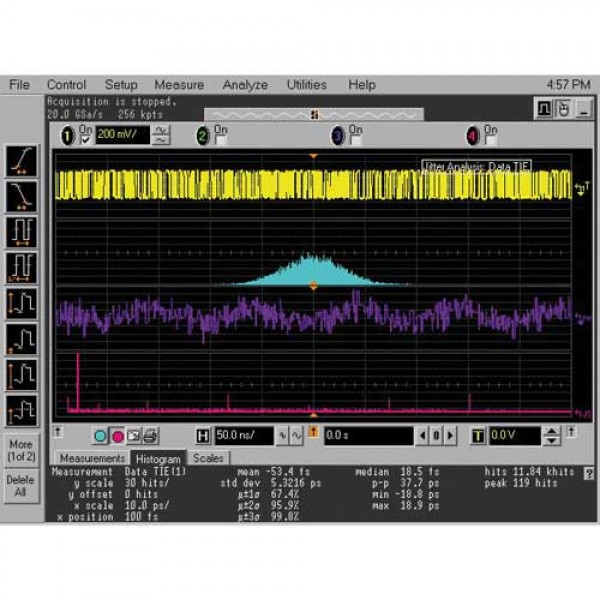The height and width of the screenshot is (600, 600).
Task: Click the frequency measurement icon
Action: tap(22, 266)
